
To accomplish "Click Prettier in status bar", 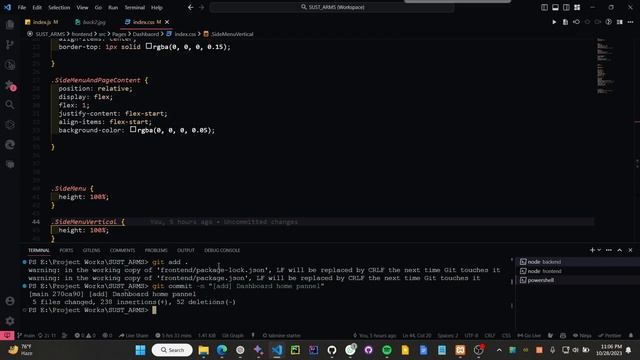I will coord(610,336).
